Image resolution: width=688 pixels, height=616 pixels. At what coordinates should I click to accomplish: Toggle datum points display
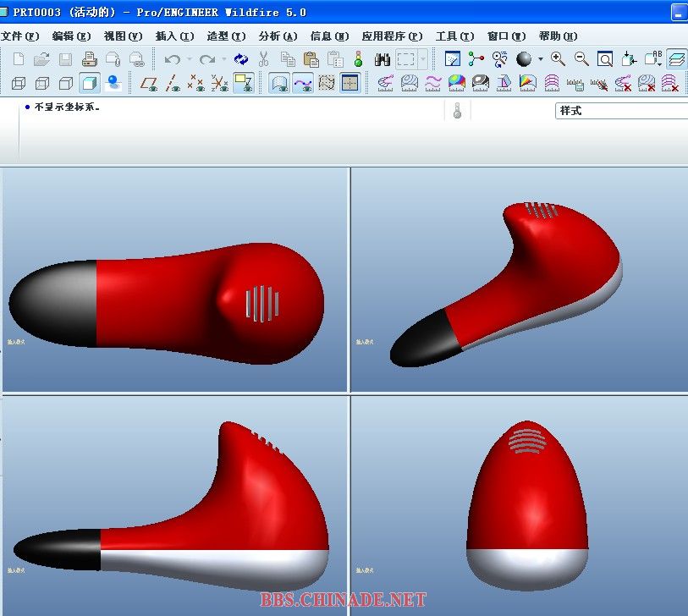coord(196,83)
